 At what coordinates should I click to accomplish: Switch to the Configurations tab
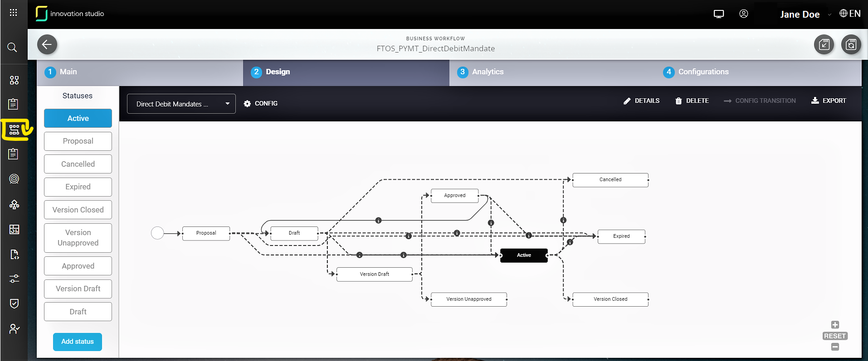[703, 72]
